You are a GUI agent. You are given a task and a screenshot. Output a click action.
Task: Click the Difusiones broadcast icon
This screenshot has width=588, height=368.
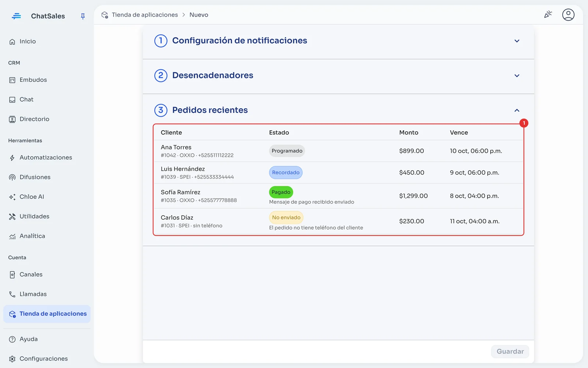[x=12, y=177]
